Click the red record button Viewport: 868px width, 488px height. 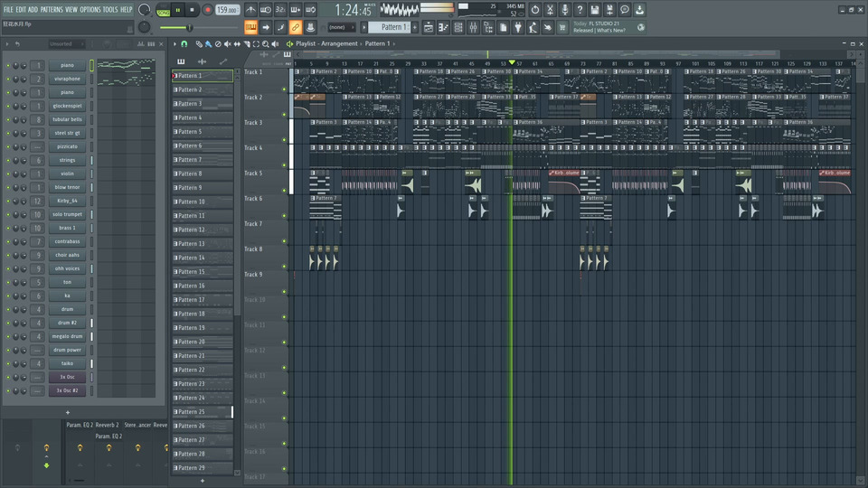pos(207,10)
